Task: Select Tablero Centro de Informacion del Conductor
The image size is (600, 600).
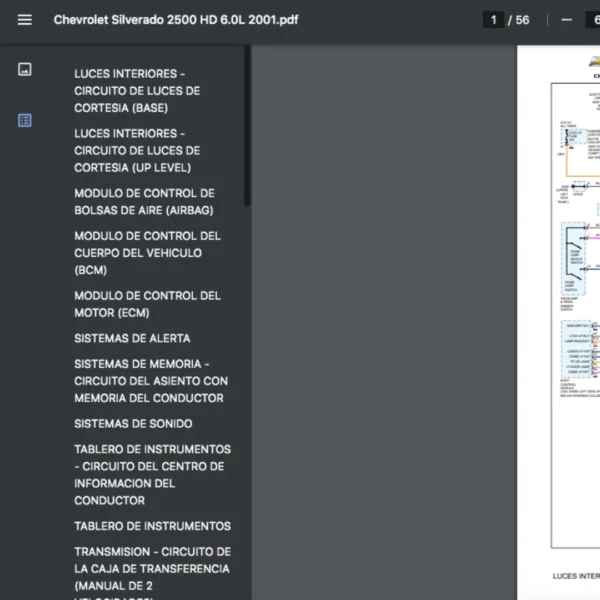Action: (x=152, y=475)
